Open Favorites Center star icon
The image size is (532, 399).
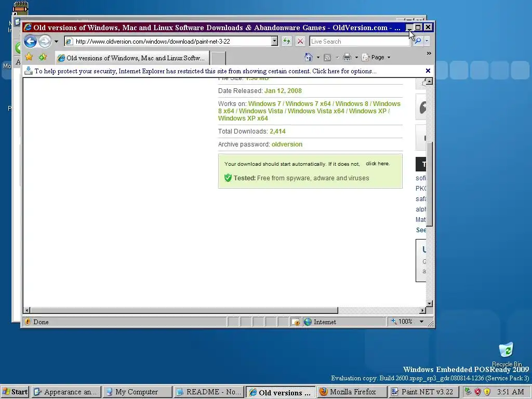29,57
